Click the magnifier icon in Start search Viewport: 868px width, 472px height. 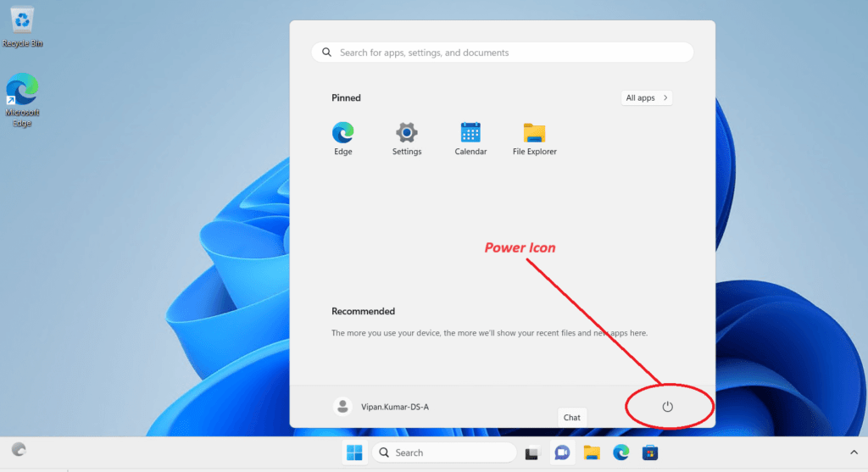pos(326,52)
